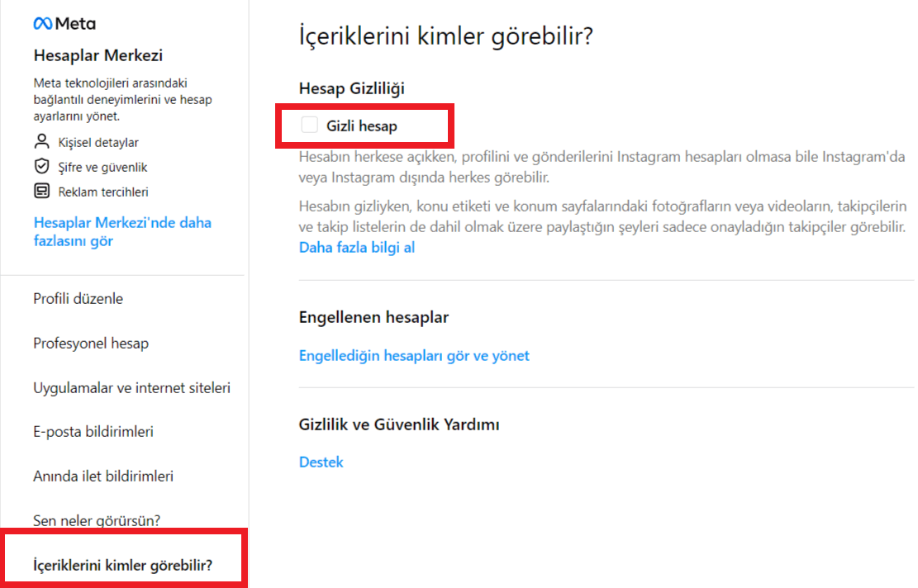Follow the Hesaplar Merkezi'nde daha fazlasını gör link
This screenshot has width=918, height=588.
point(122,232)
